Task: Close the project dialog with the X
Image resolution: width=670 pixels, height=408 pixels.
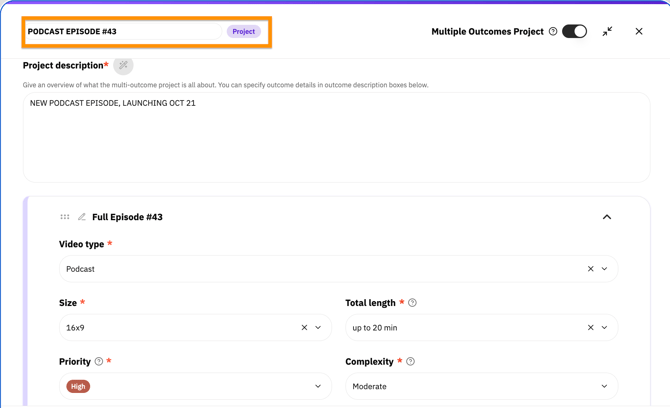Action: pyautogui.click(x=639, y=31)
